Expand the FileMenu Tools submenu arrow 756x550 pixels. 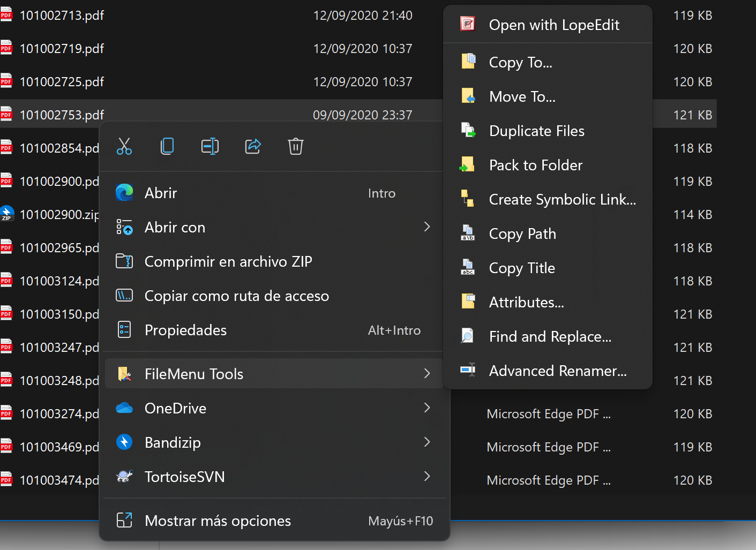[427, 374]
